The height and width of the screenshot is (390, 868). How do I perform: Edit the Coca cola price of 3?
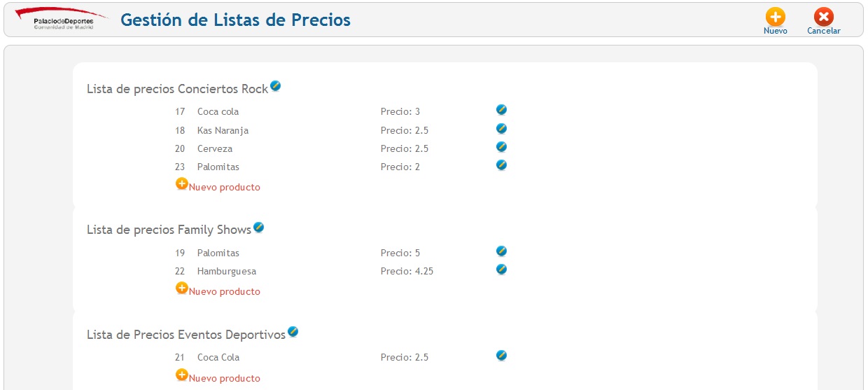coord(501,110)
